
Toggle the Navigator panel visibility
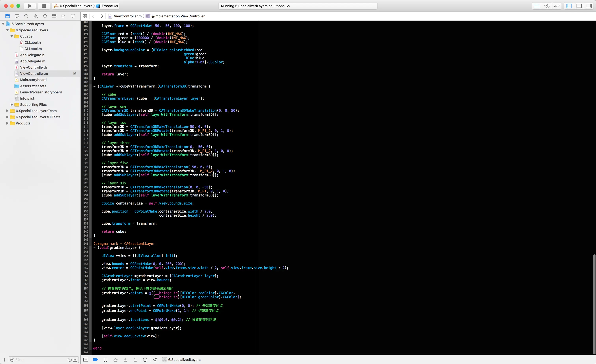tap(569, 6)
